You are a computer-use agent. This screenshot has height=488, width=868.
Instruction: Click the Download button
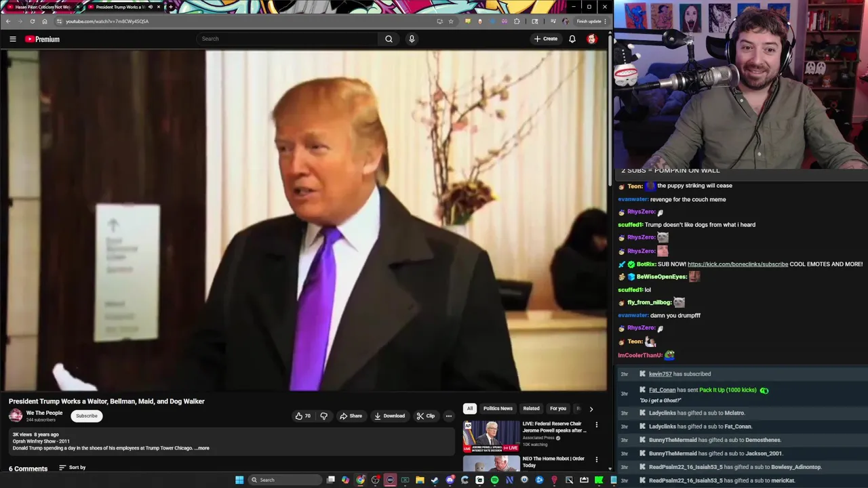tap(389, 416)
